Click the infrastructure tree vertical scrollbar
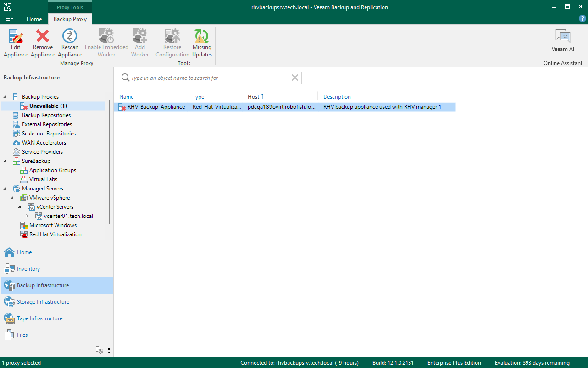Image resolution: width=588 pixels, height=368 pixels. point(110,163)
